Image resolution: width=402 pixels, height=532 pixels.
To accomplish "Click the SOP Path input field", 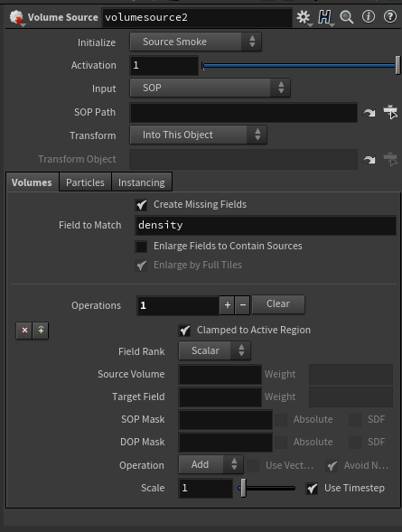I will click(244, 112).
